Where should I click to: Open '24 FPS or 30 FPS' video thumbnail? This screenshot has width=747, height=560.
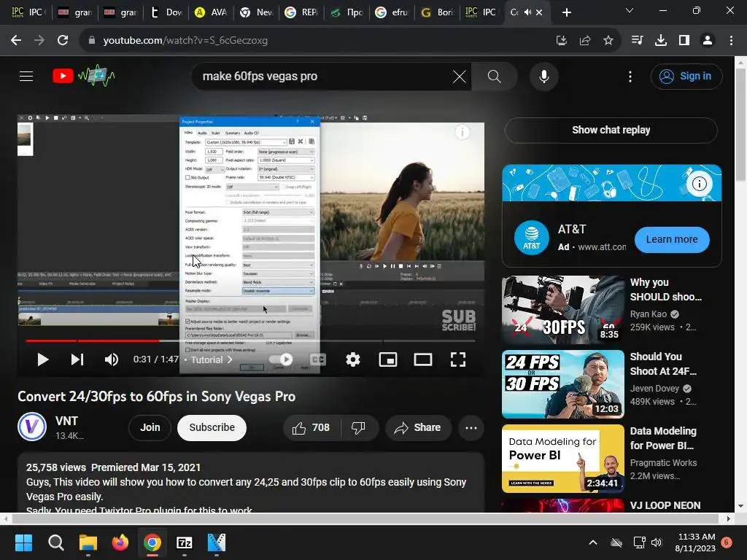pos(563,384)
